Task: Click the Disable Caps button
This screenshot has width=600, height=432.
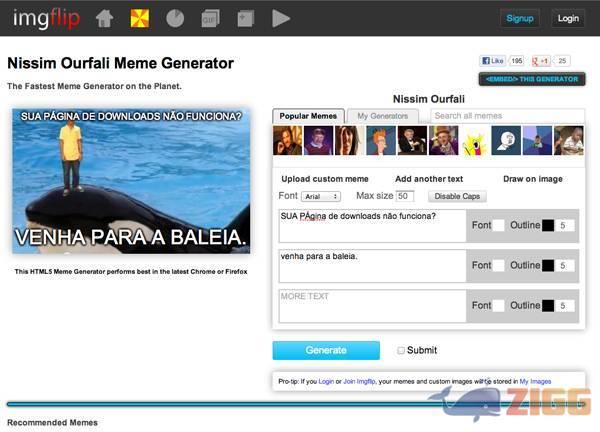Action: [x=459, y=196]
